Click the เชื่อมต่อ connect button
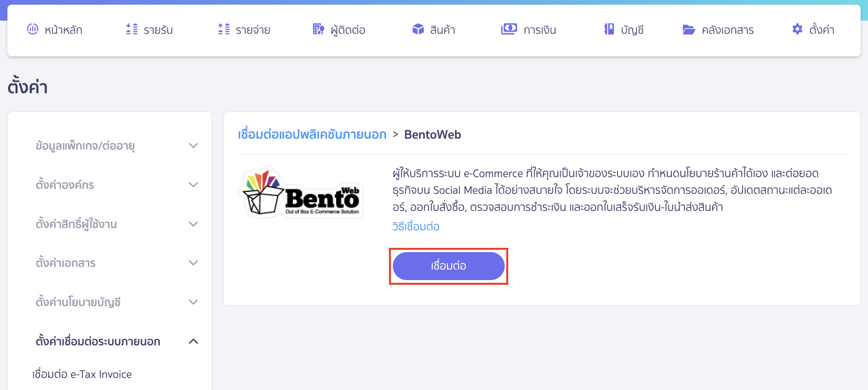Image resolution: width=868 pixels, height=390 pixels. pos(448,266)
